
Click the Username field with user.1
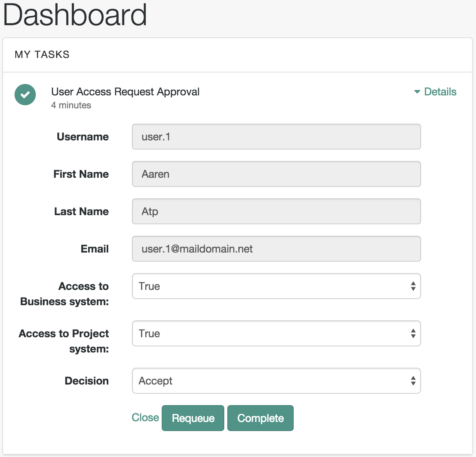[277, 137]
